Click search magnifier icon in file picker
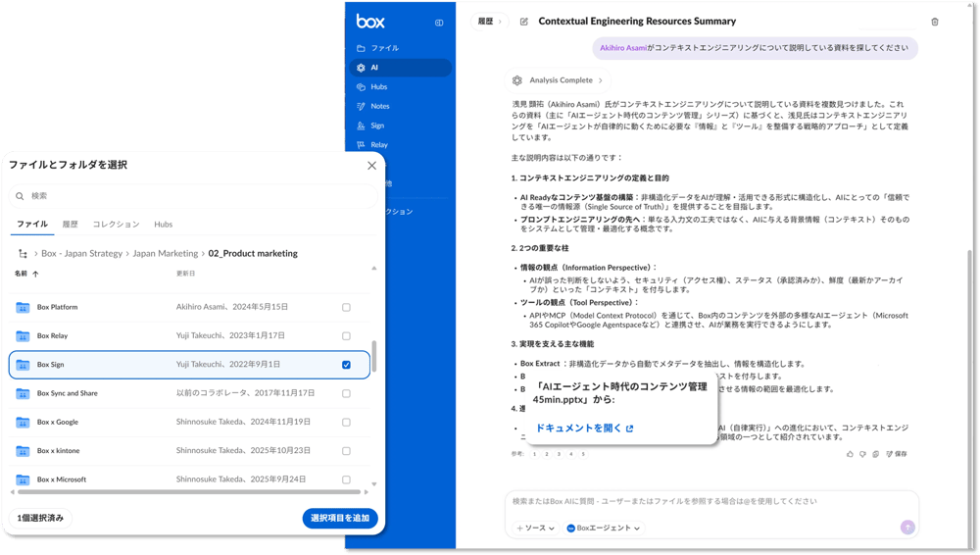The width and height of the screenshot is (980, 555). pos(20,196)
